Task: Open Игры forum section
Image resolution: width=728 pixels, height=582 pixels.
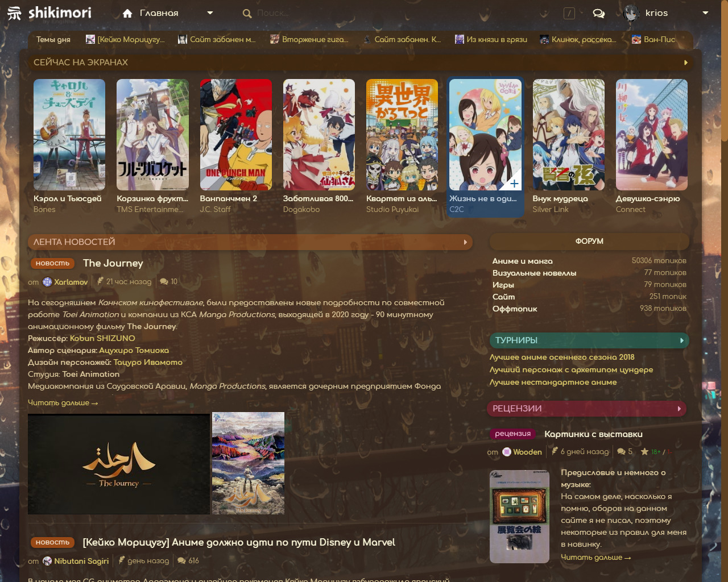Action: pos(503,285)
